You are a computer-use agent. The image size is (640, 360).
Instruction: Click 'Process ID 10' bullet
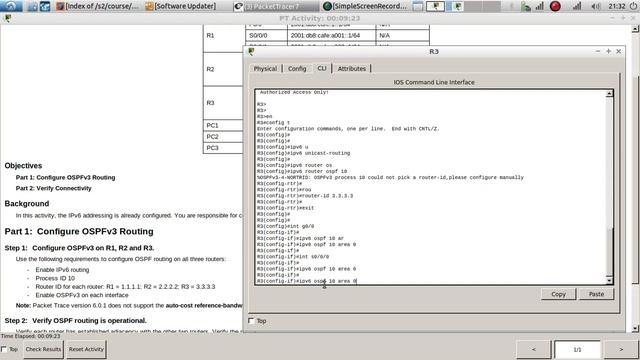[55, 278]
